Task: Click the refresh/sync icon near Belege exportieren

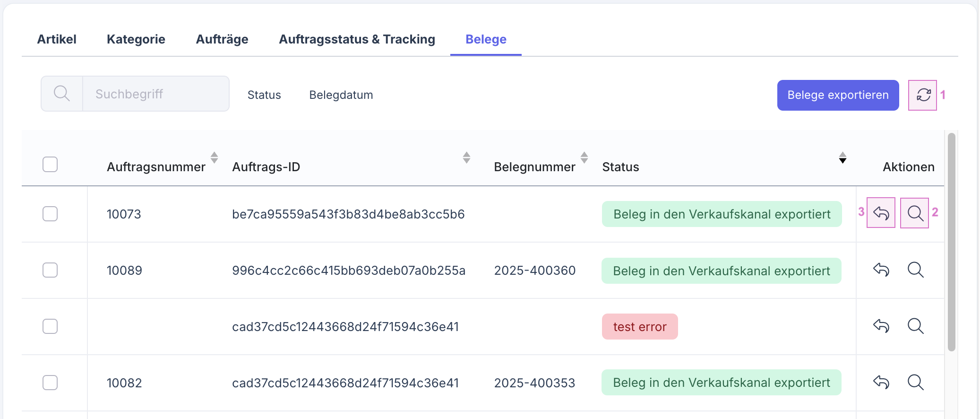Action: point(923,95)
